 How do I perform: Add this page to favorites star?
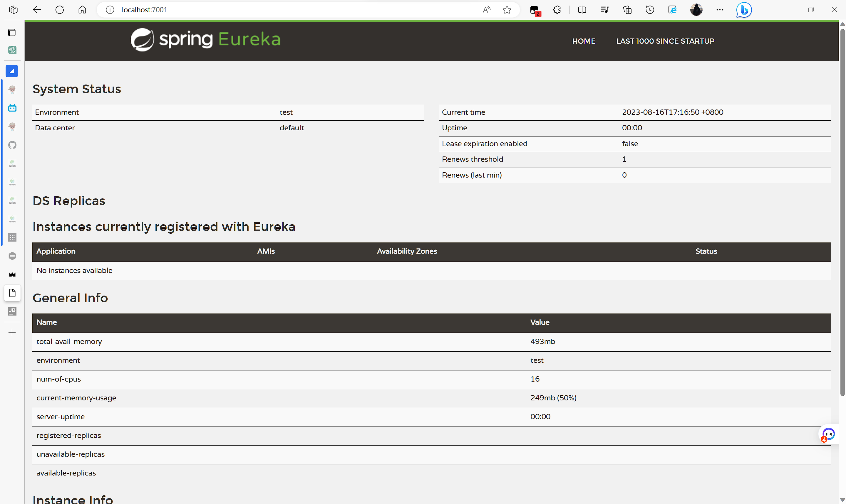tap(507, 10)
